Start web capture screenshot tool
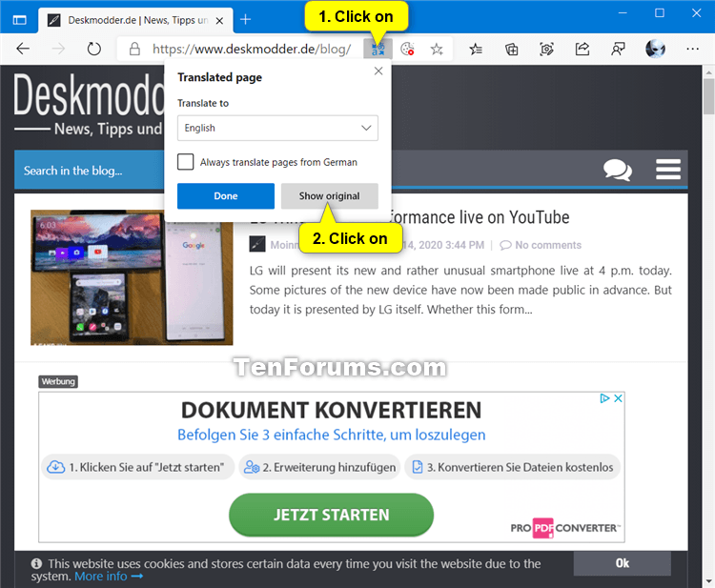Viewport: 715px width, 588px height. (x=547, y=49)
